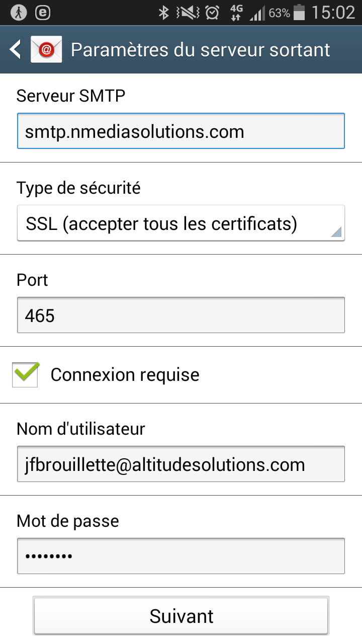Viewport: 362px width, 644px height.
Task: Tap the Suivant button
Action: coord(181,616)
